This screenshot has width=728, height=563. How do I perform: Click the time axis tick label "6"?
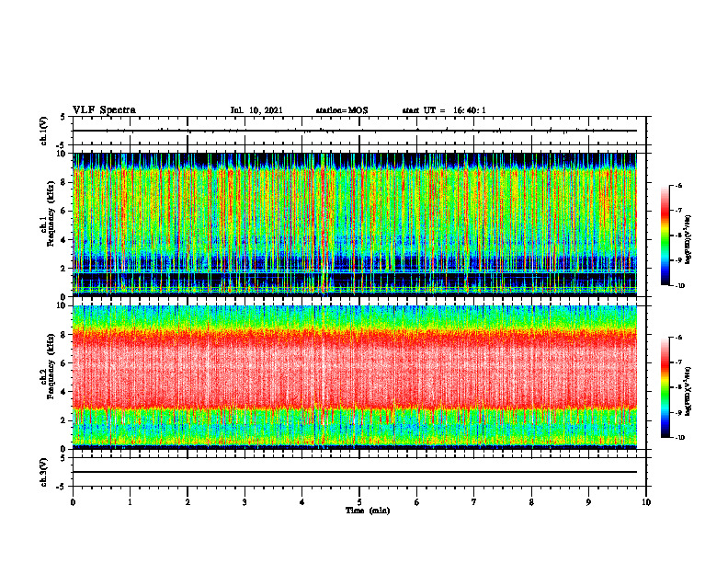point(417,502)
